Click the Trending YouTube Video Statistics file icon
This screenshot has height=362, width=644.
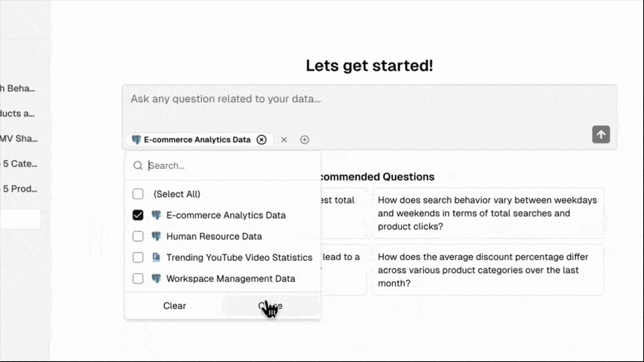[156, 257]
